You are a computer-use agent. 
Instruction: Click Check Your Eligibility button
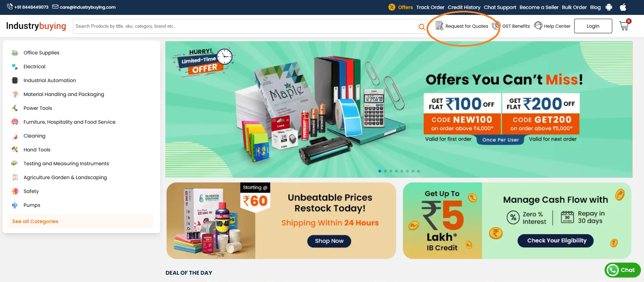[x=555, y=241]
